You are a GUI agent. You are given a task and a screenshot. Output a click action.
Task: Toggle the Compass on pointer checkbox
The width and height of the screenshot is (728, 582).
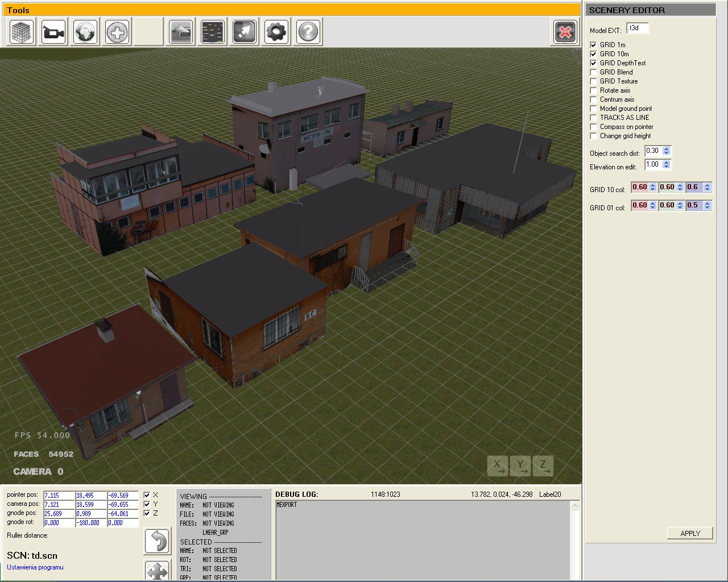(593, 127)
